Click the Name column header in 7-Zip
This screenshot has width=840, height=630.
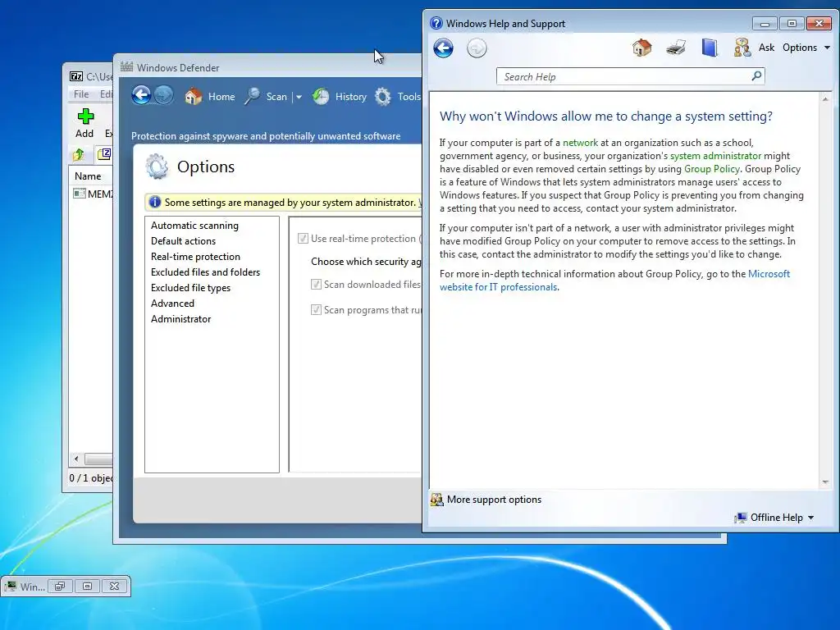tap(90, 176)
